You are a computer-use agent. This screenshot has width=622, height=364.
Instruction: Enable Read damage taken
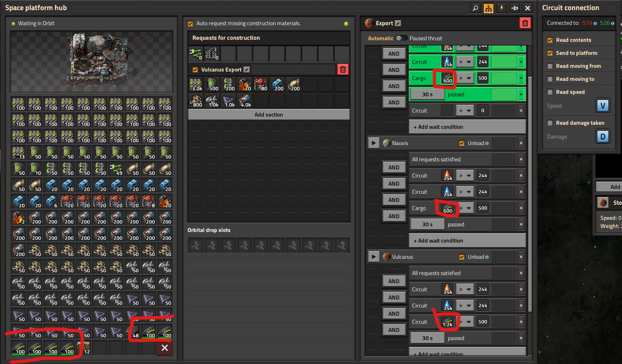click(550, 123)
